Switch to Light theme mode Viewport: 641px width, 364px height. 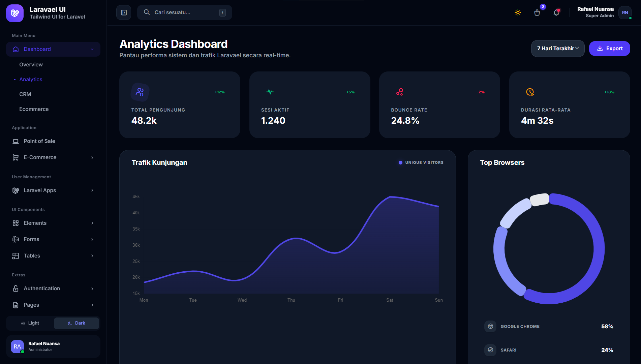[30, 323]
